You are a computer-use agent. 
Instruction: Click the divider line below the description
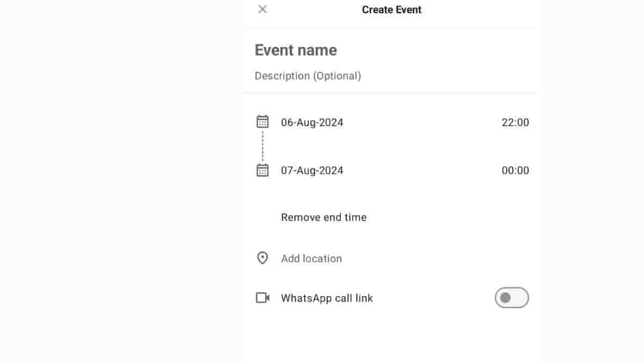[392, 93]
